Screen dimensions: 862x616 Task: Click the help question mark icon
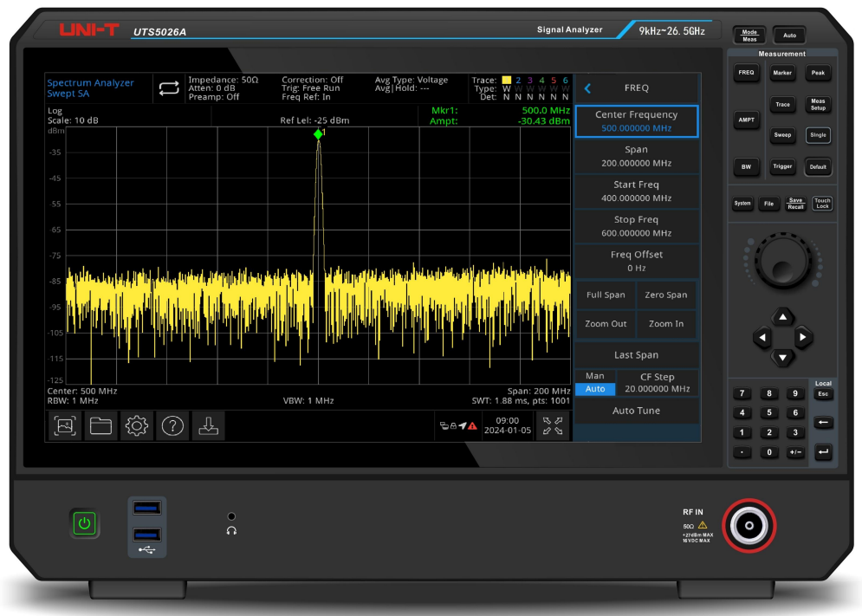173,425
